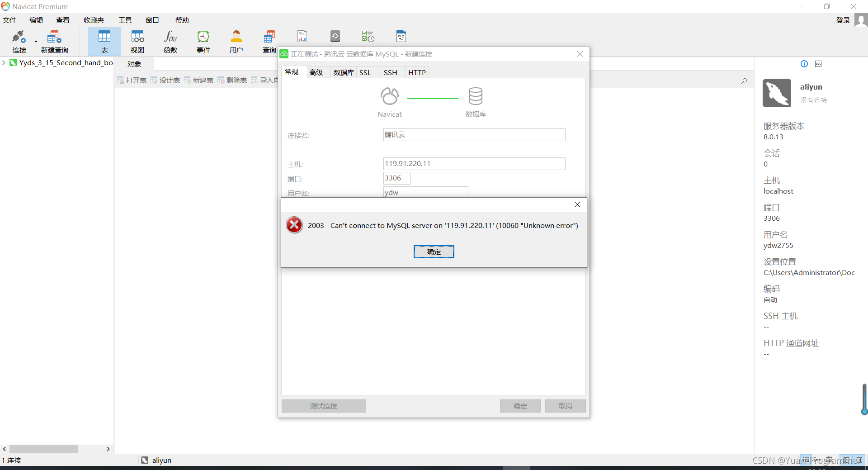Click the 确定 button at the connection dialog bottom
Screen dimensions: 868x470
[x=520, y=406]
